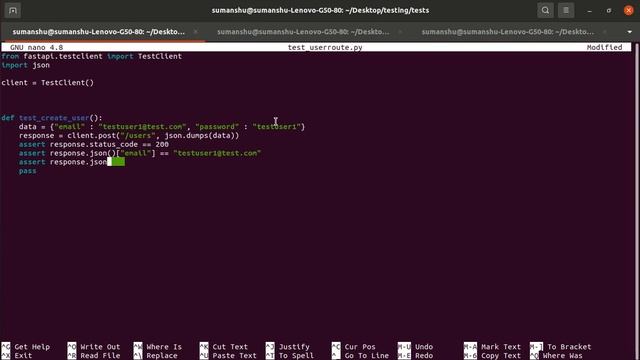
Task: Click the Redo shortcut label
Action: click(424, 356)
